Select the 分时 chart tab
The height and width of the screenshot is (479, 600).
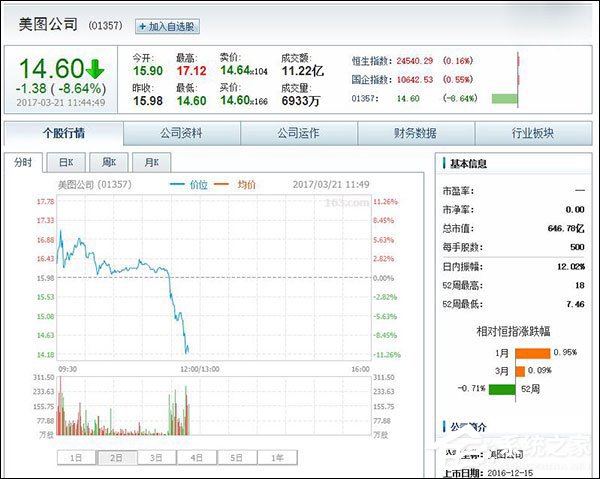[x=23, y=163]
